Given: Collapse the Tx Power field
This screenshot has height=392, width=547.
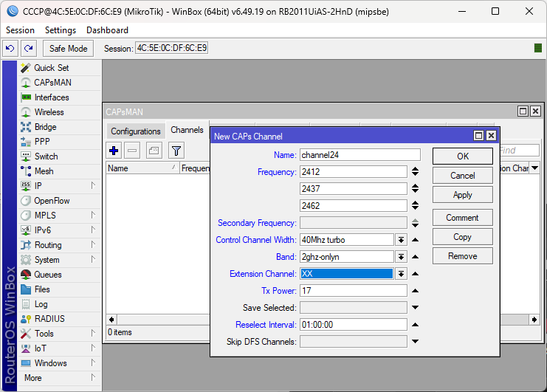Looking at the screenshot, I should (415, 291).
